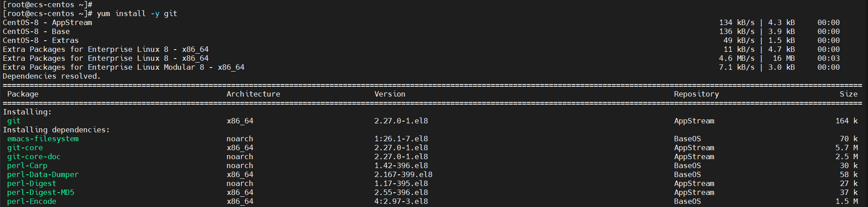
Task: Click the perl-Data-Dumper package name
Action: pos(43,174)
